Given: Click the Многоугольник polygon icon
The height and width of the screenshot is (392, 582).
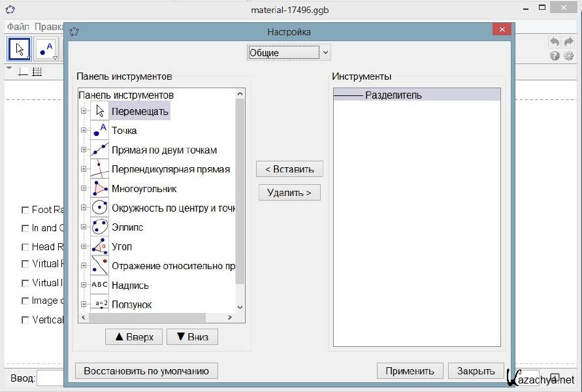Looking at the screenshot, I should pos(100,189).
